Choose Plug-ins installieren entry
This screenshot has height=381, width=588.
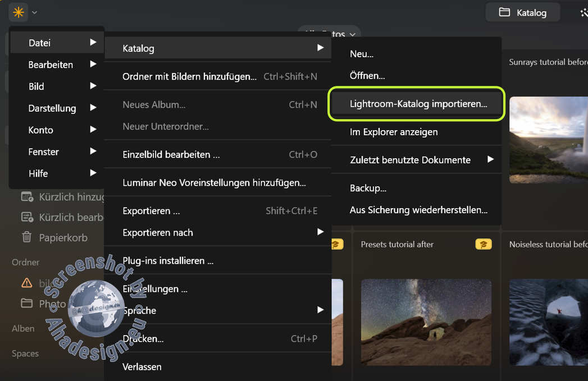(x=218, y=260)
